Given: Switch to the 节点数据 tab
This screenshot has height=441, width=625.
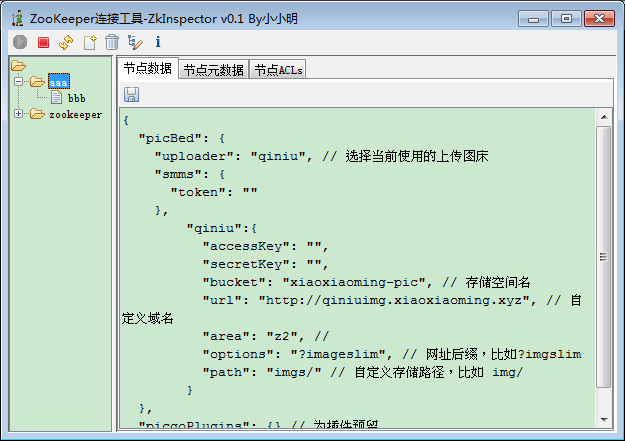Looking at the screenshot, I should point(147,69).
